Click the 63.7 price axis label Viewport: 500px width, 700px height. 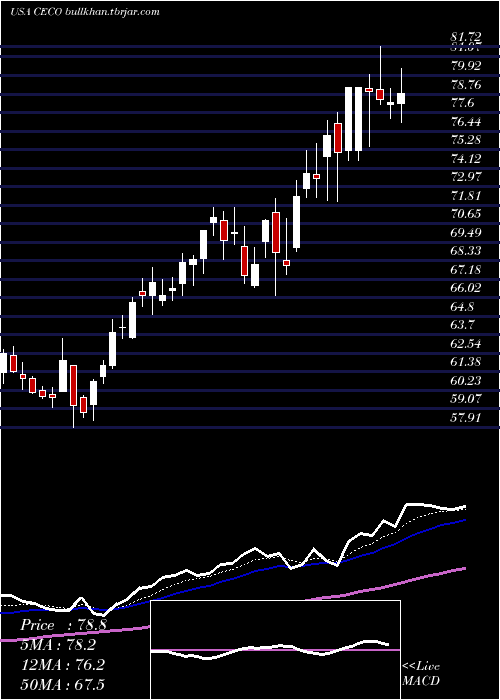(463, 325)
